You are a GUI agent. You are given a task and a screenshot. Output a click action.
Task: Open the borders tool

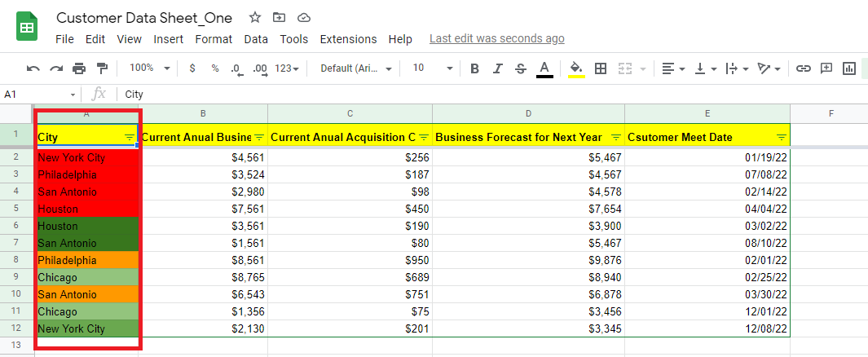coord(601,68)
